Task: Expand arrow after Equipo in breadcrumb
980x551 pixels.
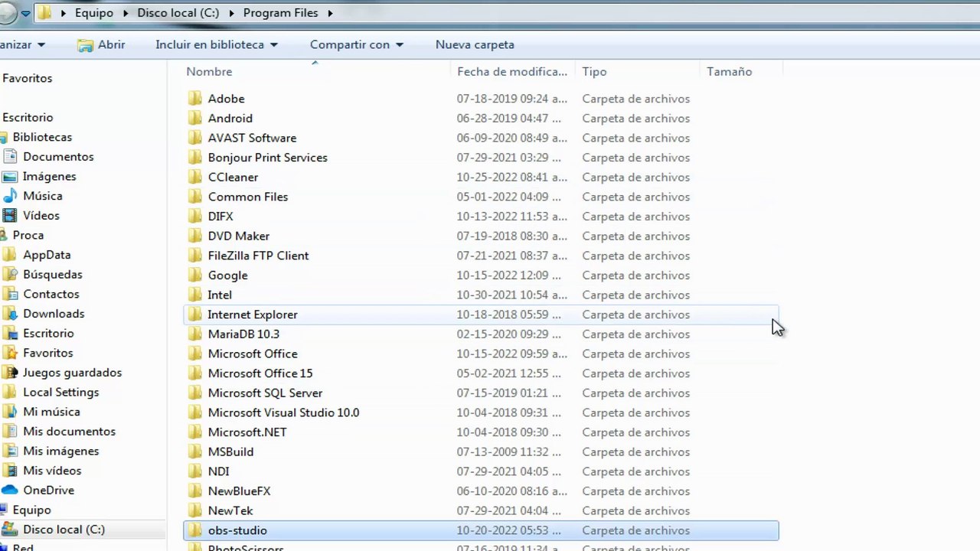Action: [126, 13]
